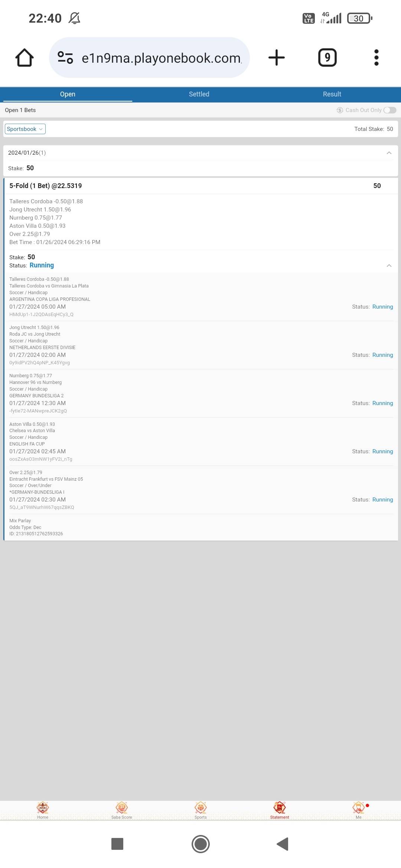Viewport: 401px width, 868px height.
Task: Open the Statement icon in bottom navigation
Action: click(280, 810)
